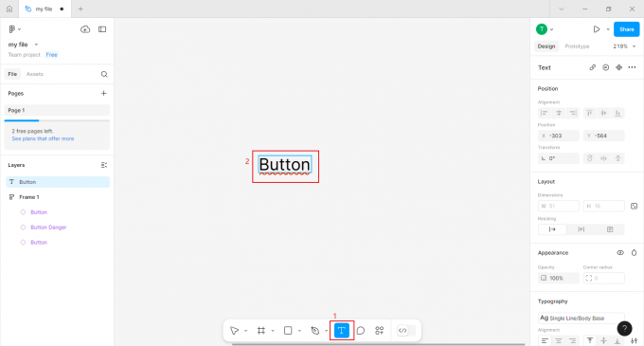This screenshot has width=644, height=346.
Task: Add a new page with plus icon
Action: (x=104, y=93)
